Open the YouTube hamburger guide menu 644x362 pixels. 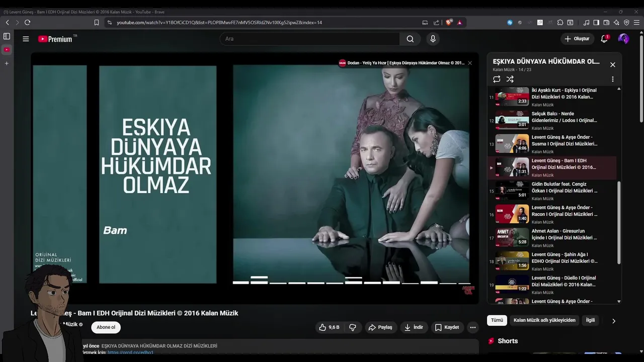(x=26, y=39)
